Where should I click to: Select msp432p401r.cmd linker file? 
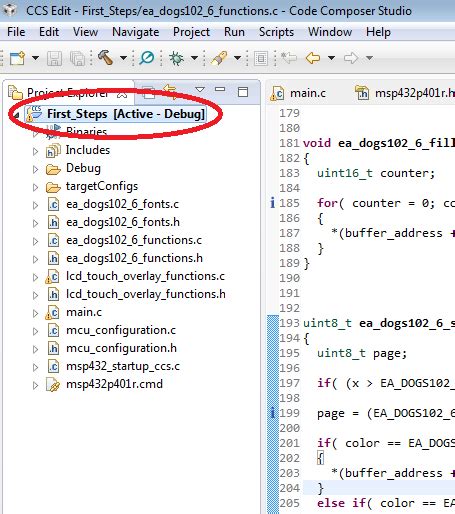tap(114, 384)
